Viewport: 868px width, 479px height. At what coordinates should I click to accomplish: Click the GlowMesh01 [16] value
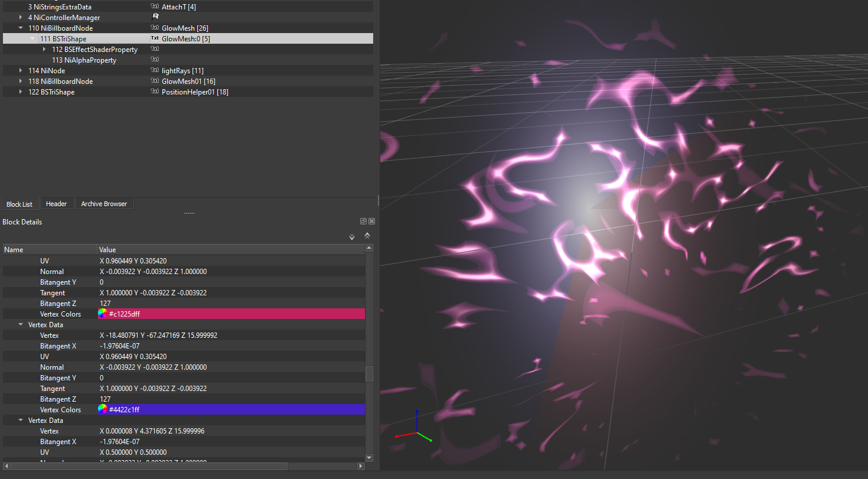[x=188, y=81]
